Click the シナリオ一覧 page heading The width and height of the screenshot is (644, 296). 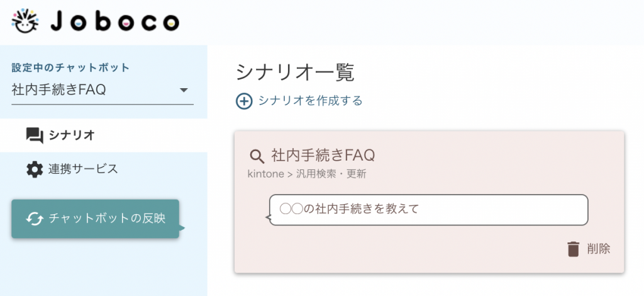[295, 73]
